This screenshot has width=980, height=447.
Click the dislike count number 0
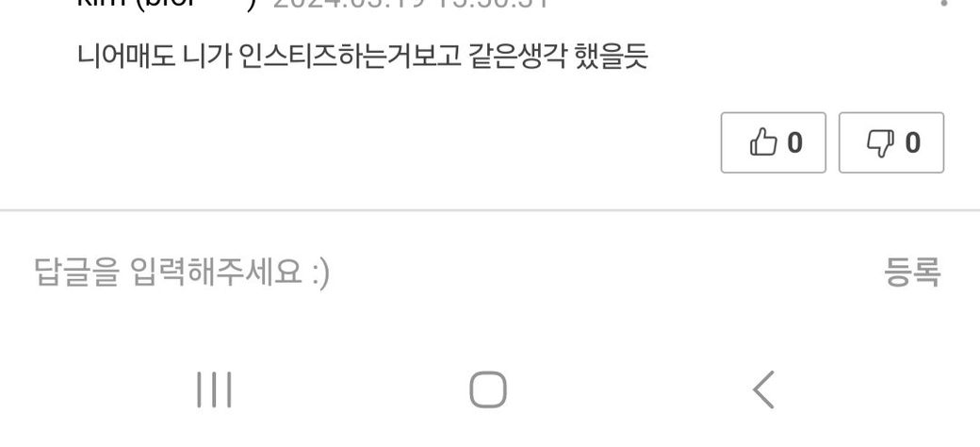click(912, 142)
